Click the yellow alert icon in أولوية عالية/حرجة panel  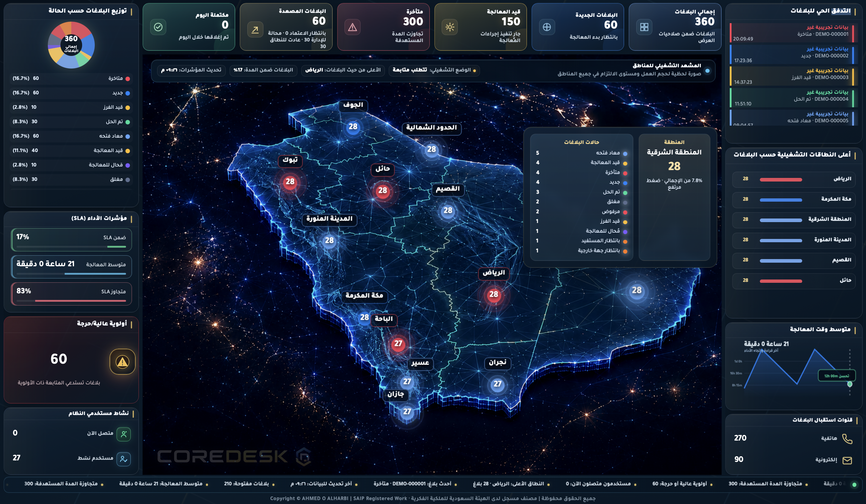click(122, 362)
